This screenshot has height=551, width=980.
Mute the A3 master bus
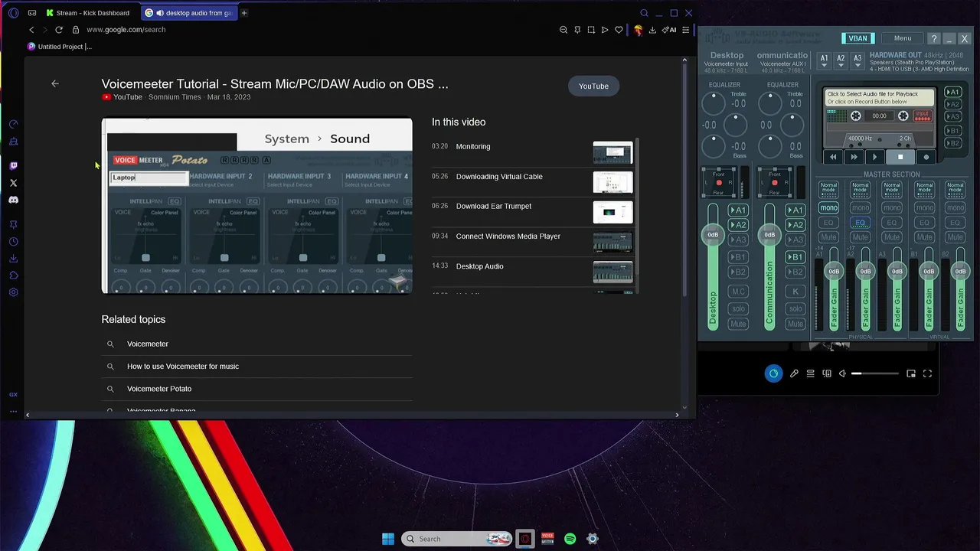(892, 237)
